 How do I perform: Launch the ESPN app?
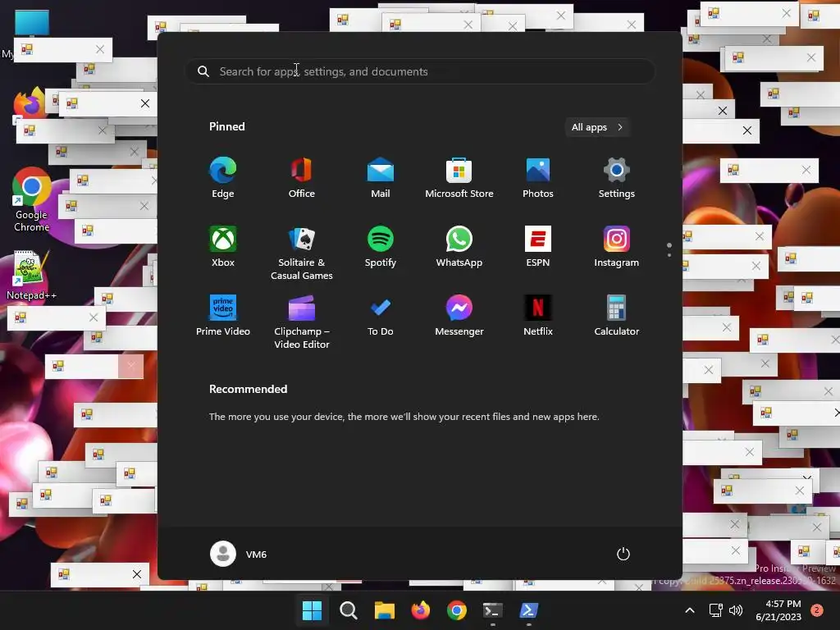pos(538,246)
